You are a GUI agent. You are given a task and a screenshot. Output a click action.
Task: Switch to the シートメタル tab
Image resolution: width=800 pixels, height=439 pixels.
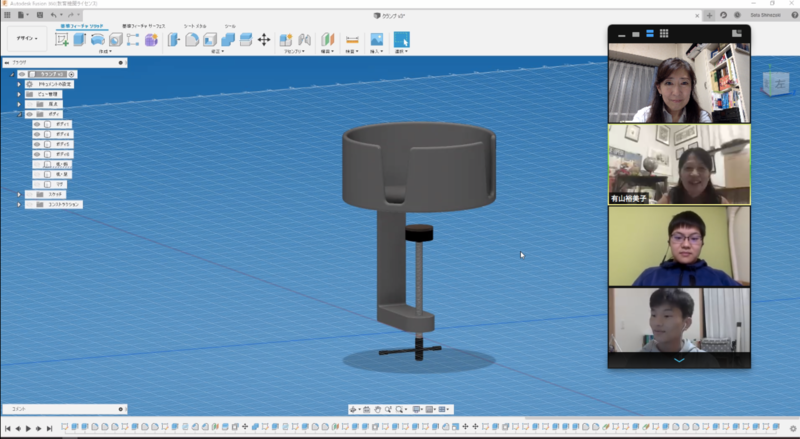(x=195, y=26)
